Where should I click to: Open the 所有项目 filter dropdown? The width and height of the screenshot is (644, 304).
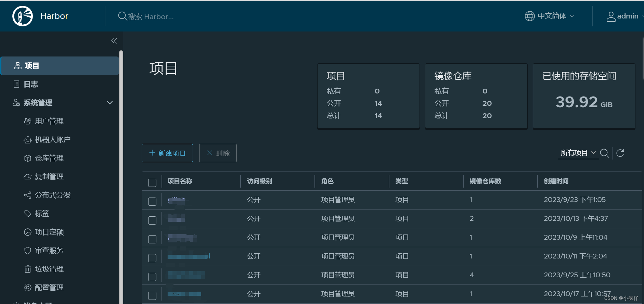578,153
